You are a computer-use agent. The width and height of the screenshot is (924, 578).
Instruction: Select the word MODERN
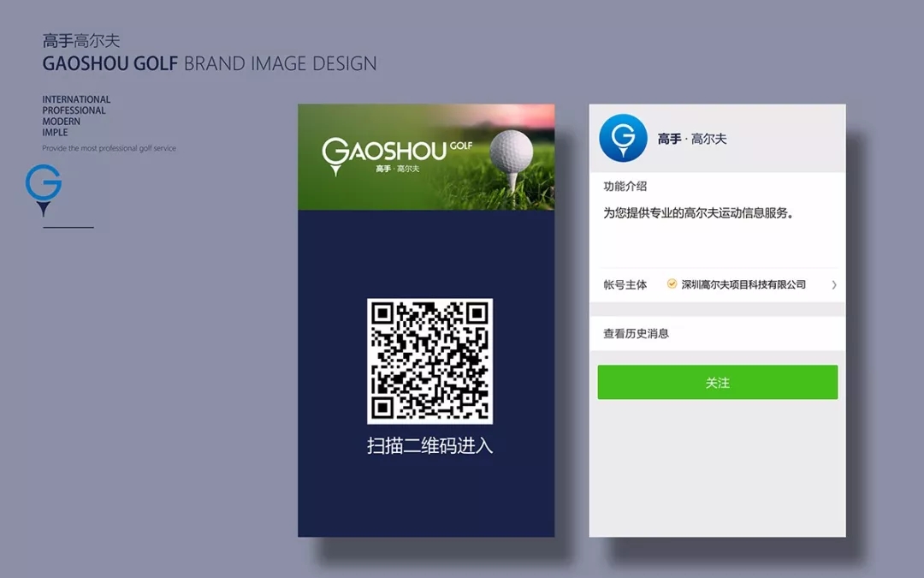(61, 122)
